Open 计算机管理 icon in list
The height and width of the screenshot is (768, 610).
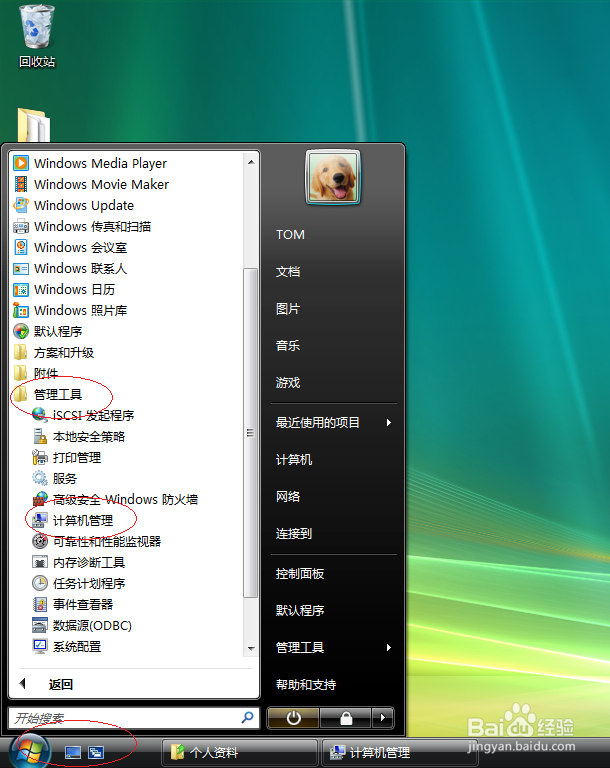40,521
